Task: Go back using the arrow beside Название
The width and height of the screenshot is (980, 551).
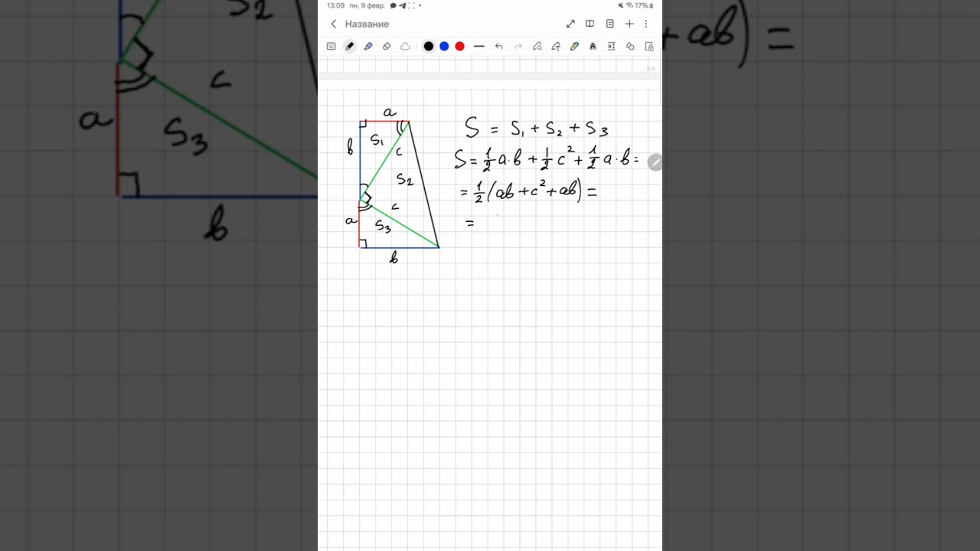Action: pos(333,24)
